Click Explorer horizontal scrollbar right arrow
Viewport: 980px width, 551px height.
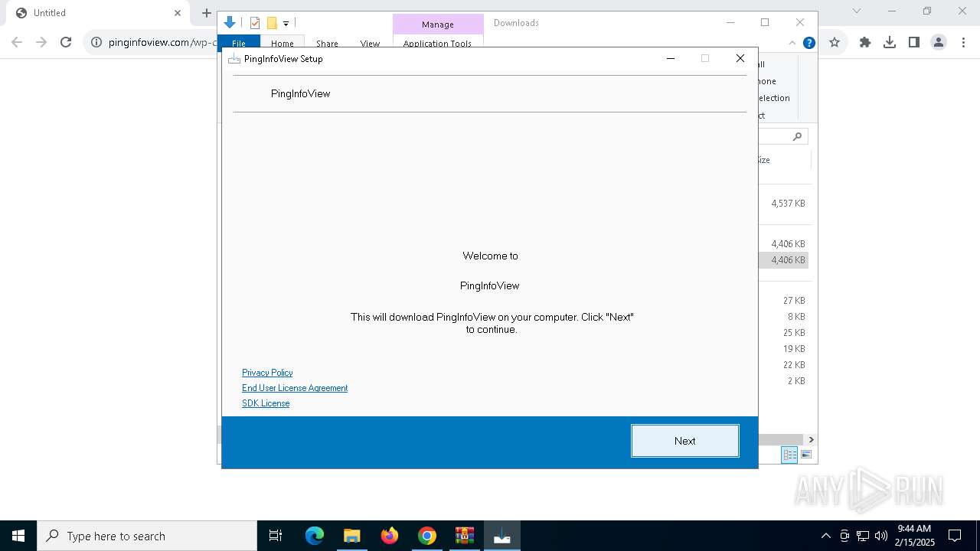811,439
